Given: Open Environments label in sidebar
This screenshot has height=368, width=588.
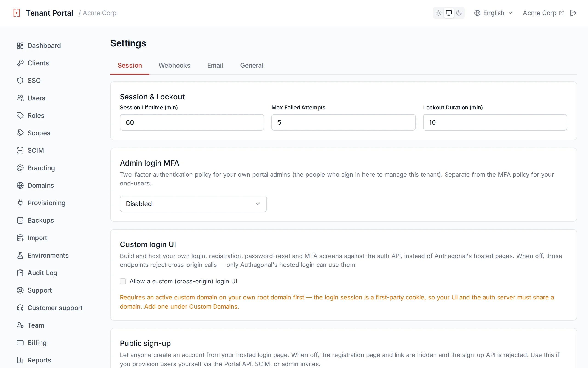Looking at the screenshot, I should (48, 255).
